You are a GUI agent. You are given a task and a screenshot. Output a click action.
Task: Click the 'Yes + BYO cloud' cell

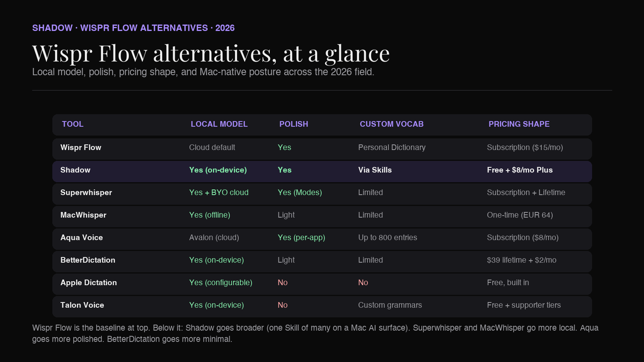click(x=219, y=193)
